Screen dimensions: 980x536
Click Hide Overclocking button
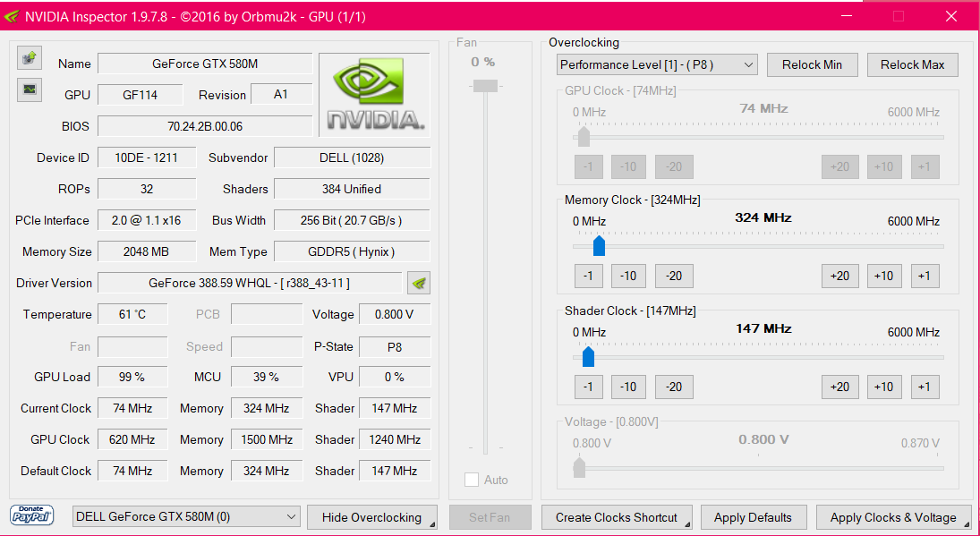point(372,517)
